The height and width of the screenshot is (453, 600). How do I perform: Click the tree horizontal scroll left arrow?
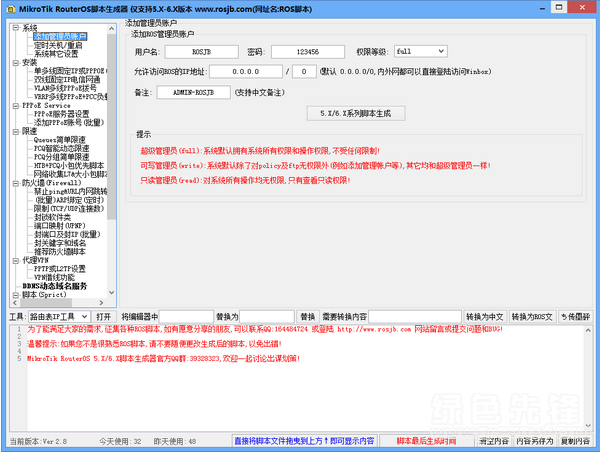coord(15,303)
